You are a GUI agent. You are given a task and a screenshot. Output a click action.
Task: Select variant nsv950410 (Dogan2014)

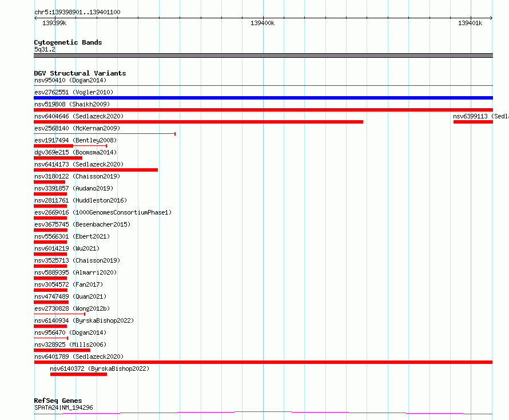(70, 80)
